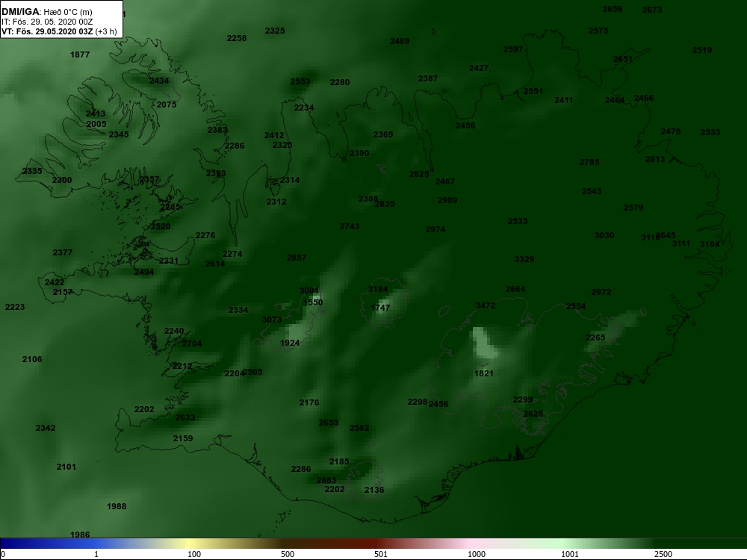747x560 pixels.
Task: Click the value 2377
Action: click(x=63, y=253)
